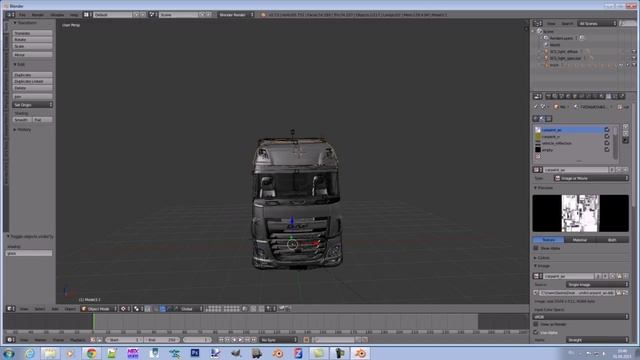This screenshot has width=640, height=360.
Task: Click the properties editor type icon
Action: tap(538, 97)
